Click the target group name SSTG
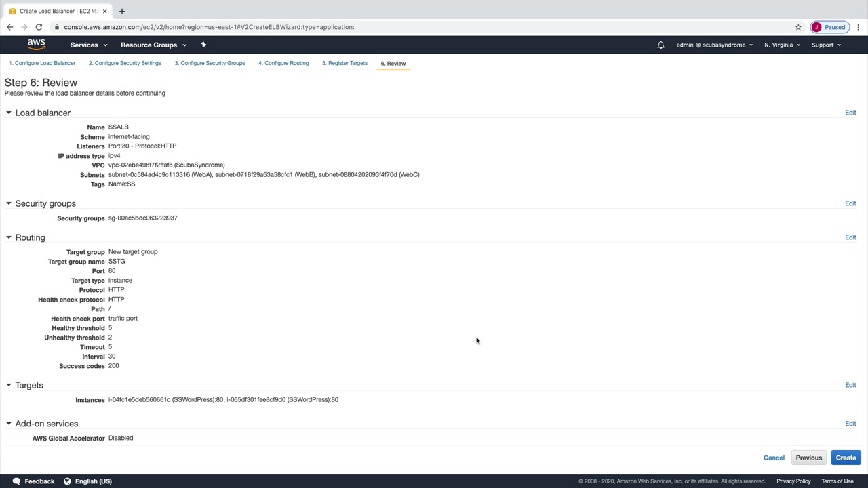This screenshot has height=488, width=868. (x=117, y=261)
